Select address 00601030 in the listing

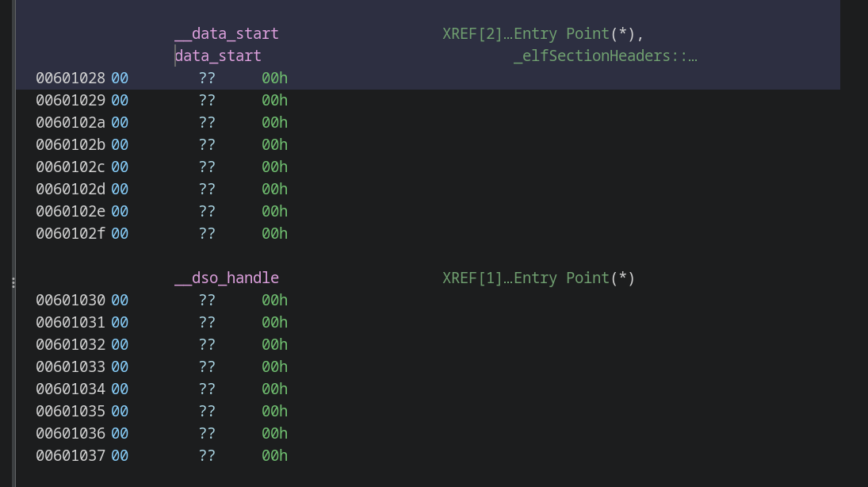[71, 300]
